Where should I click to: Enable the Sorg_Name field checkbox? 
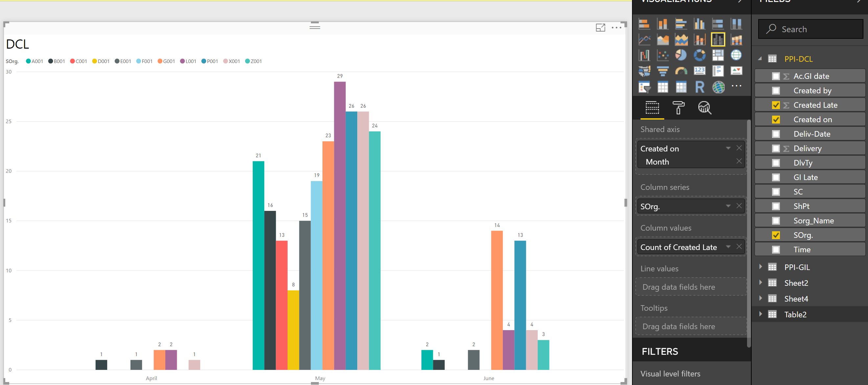pyautogui.click(x=776, y=221)
